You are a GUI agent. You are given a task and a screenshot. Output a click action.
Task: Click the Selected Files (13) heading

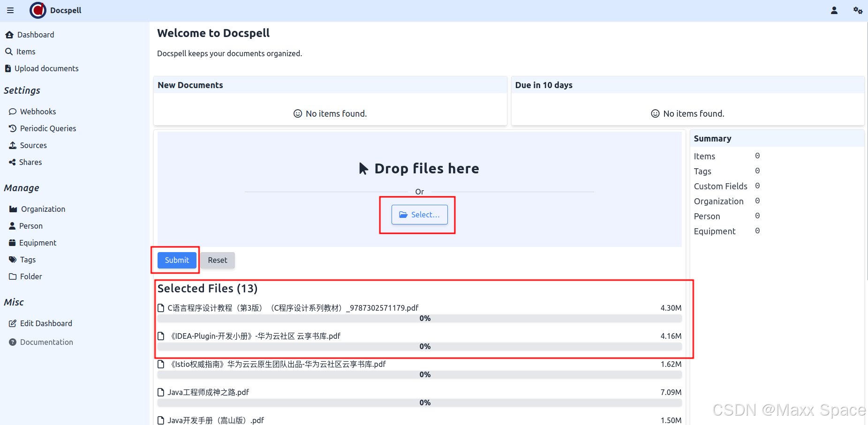coord(207,288)
